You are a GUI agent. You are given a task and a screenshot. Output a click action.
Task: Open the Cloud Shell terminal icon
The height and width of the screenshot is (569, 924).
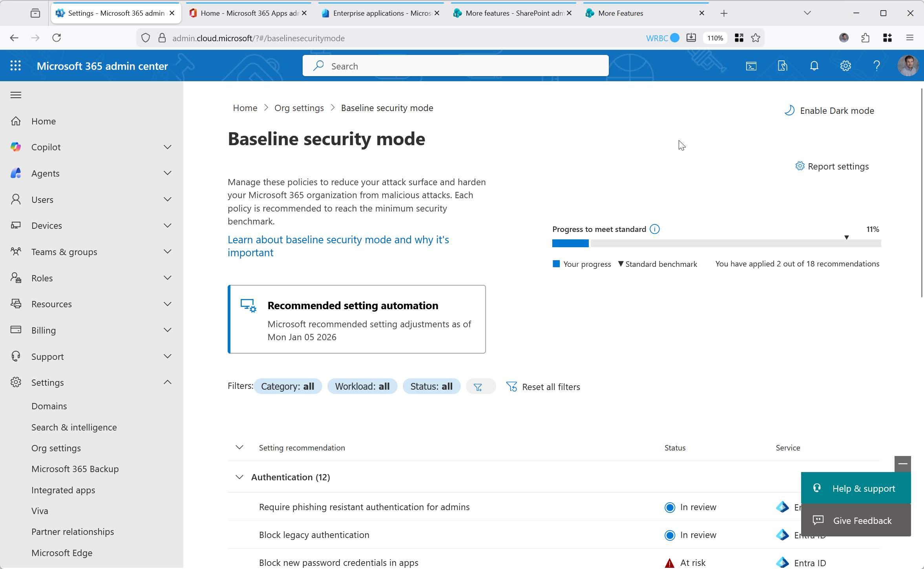751,66
